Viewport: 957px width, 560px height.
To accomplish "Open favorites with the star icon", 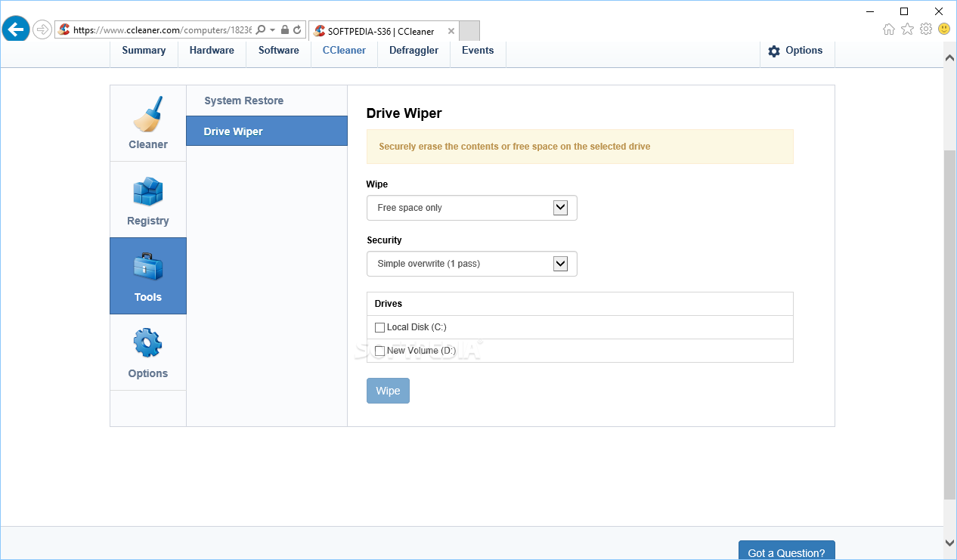I will pyautogui.click(x=907, y=29).
